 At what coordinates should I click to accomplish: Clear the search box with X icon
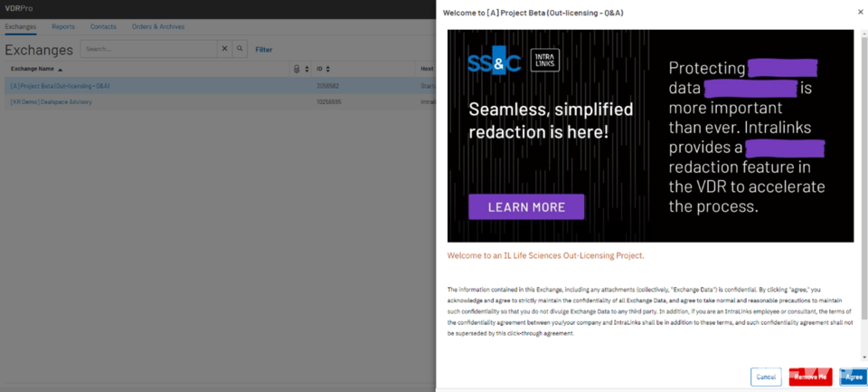click(x=224, y=49)
